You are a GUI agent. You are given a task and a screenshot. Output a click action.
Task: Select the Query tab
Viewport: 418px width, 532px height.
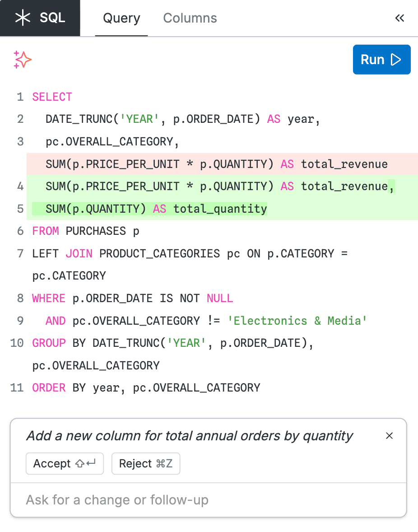(121, 18)
